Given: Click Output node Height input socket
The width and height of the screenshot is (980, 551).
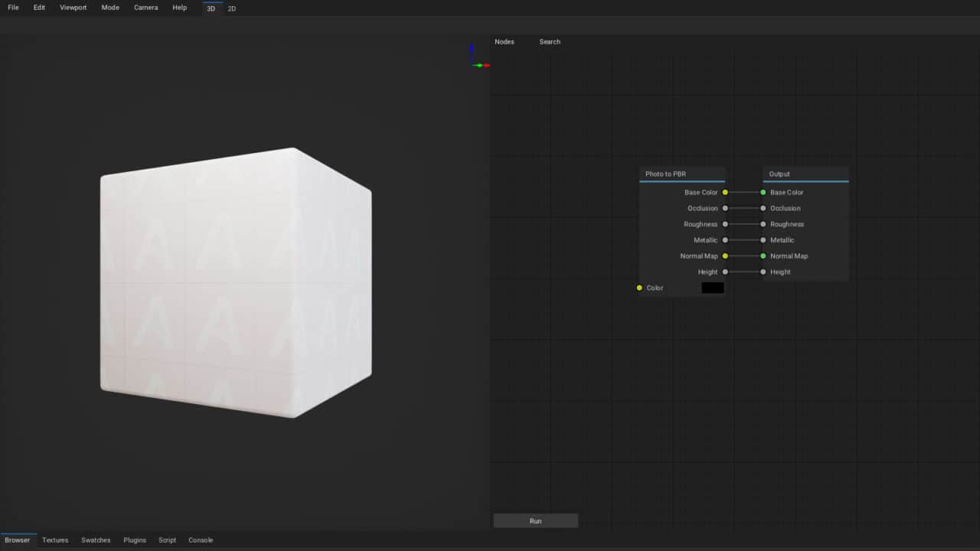Looking at the screenshot, I should point(763,272).
